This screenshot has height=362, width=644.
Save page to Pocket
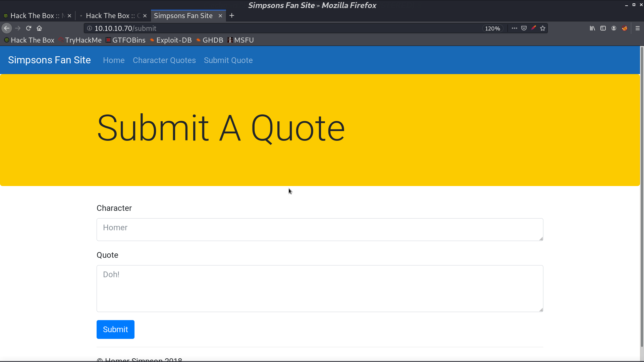tap(524, 28)
